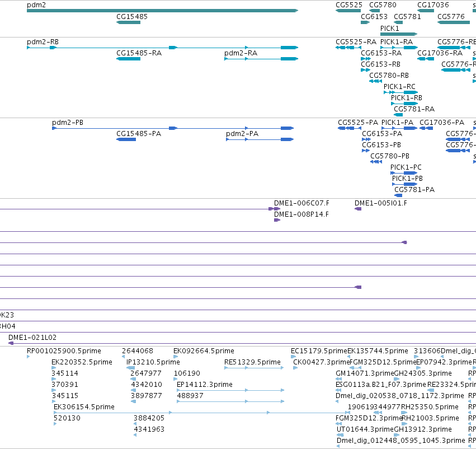The width and height of the screenshot is (476, 449).
Task: Click the CG5525-RA transcript label
Action: [x=356, y=42]
